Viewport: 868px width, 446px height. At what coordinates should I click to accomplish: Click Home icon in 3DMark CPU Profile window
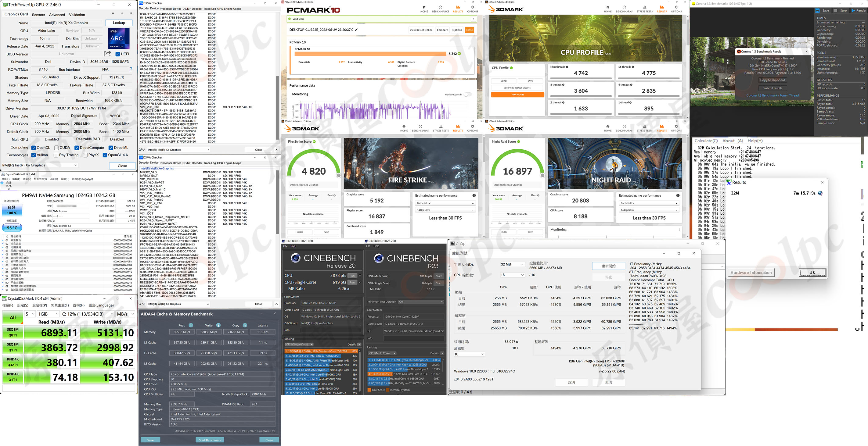607,7
